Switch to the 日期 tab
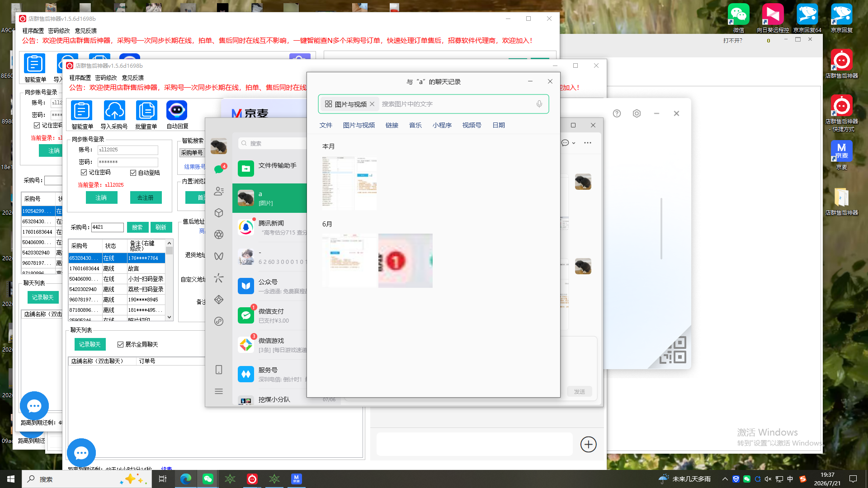868x488 pixels. (499, 125)
